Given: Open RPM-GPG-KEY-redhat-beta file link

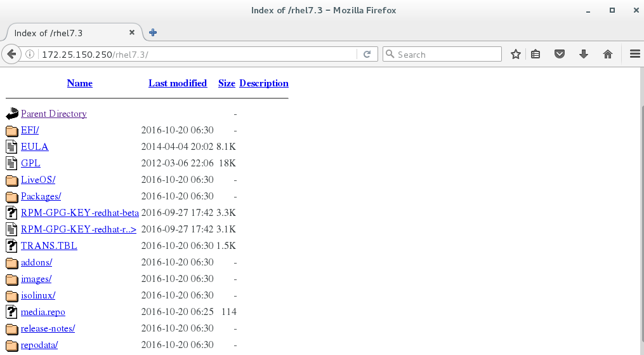Looking at the screenshot, I should coord(80,213).
